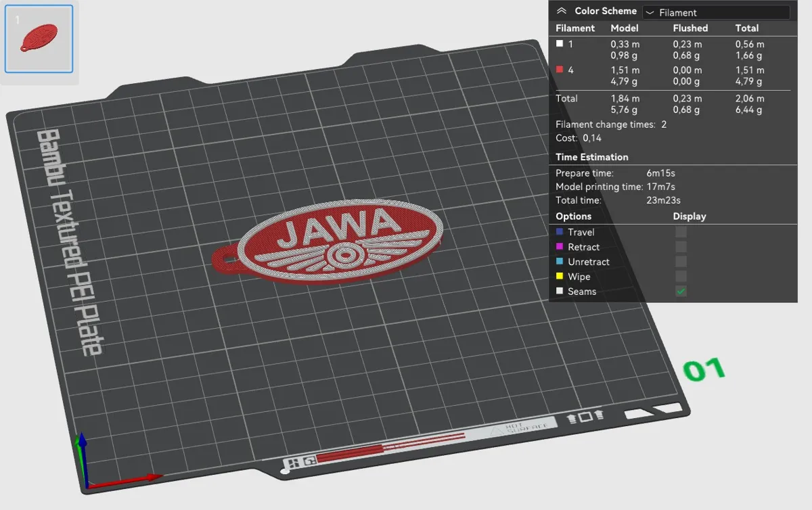
Task: Enable the Retract display checkbox
Action: pos(681,247)
